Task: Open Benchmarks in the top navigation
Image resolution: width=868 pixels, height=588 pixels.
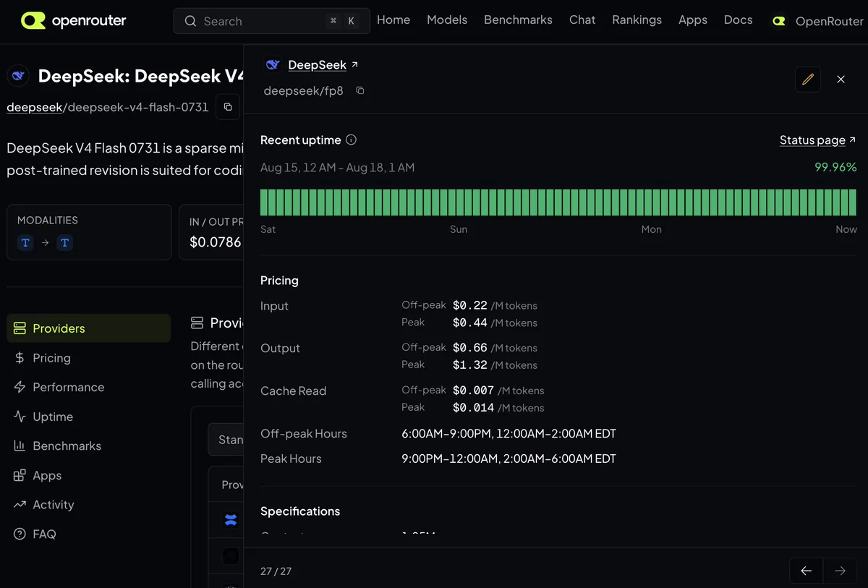Action: pyautogui.click(x=518, y=20)
